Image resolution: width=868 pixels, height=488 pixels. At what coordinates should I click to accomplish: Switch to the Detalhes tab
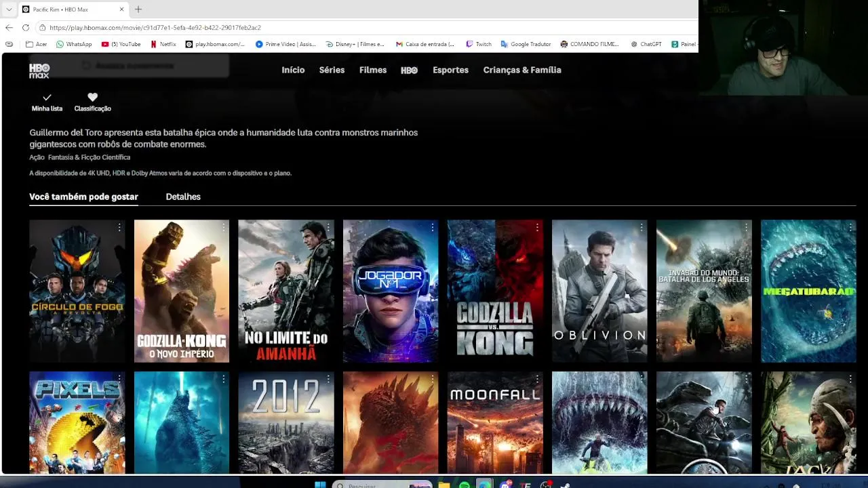pos(183,197)
